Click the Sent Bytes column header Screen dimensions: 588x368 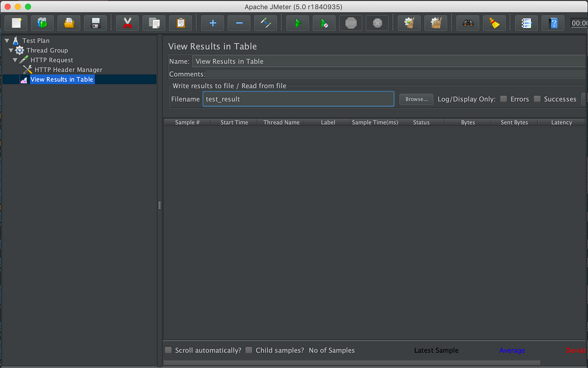tap(514, 122)
